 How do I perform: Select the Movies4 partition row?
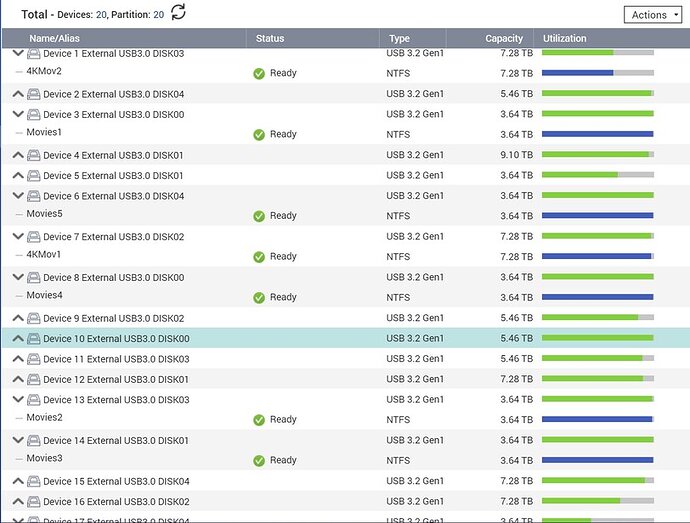click(345, 297)
